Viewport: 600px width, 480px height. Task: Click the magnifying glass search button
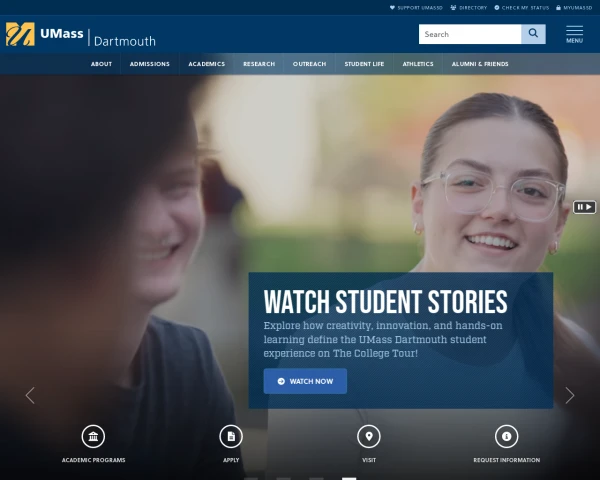533,34
